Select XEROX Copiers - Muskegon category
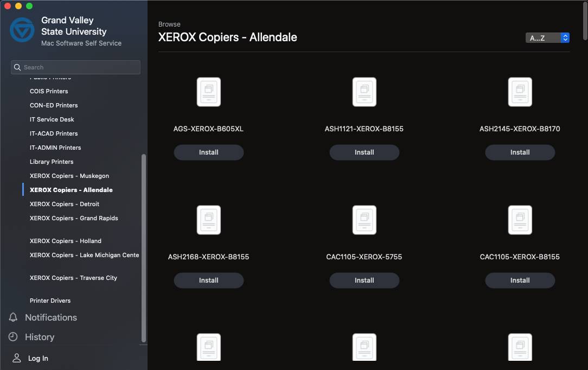Viewport: 588px width, 370px height. pos(69,176)
